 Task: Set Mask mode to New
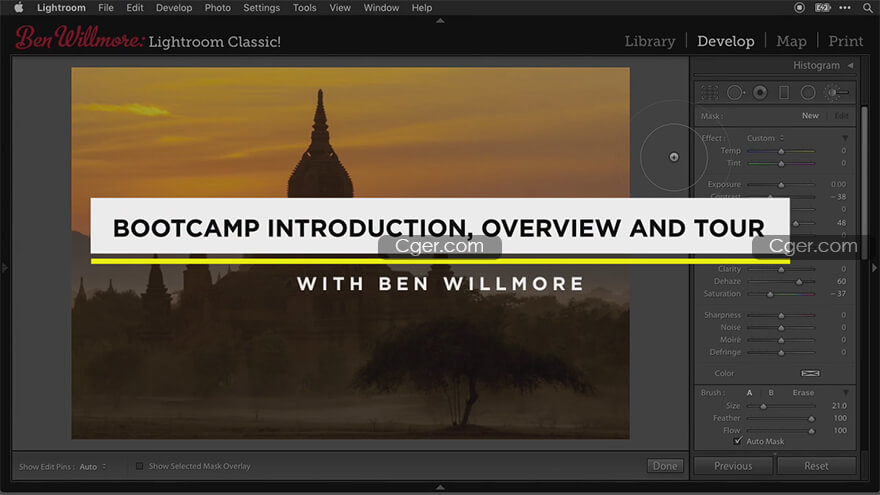(x=810, y=116)
